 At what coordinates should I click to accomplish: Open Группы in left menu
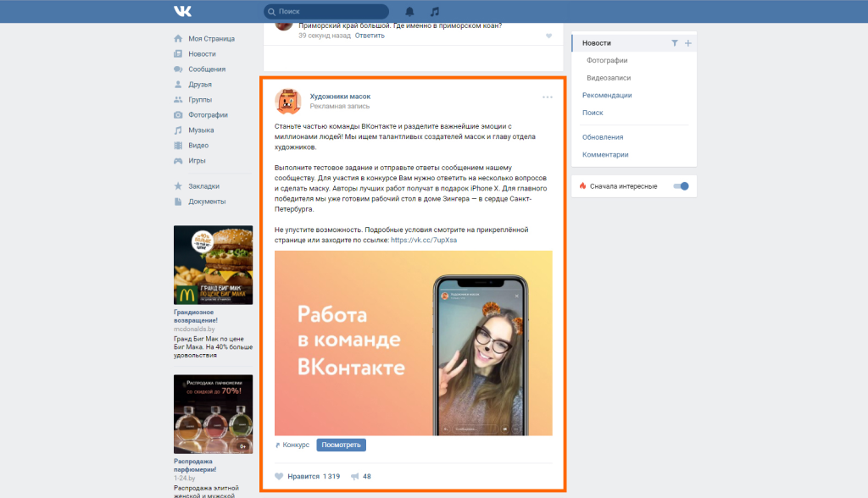200,100
